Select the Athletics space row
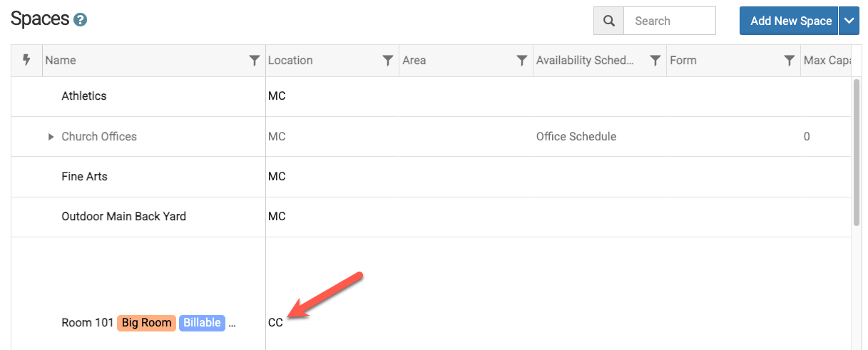868x350 pixels. (x=432, y=96)
